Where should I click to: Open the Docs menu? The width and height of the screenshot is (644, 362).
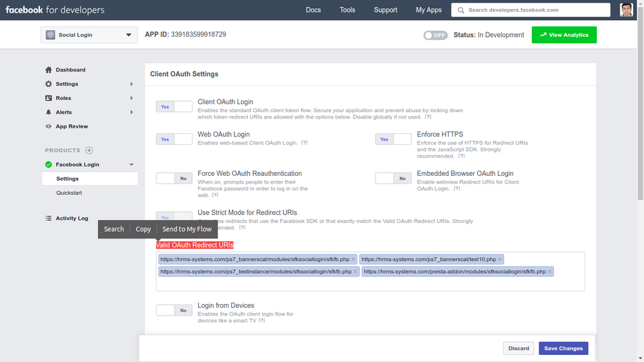pos(314,10)
